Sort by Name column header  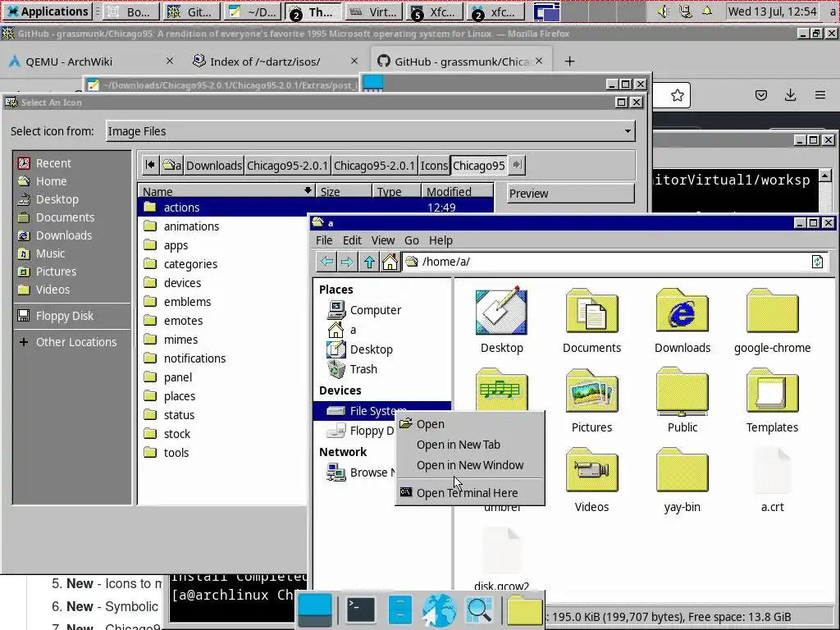(x=227, y=191)
